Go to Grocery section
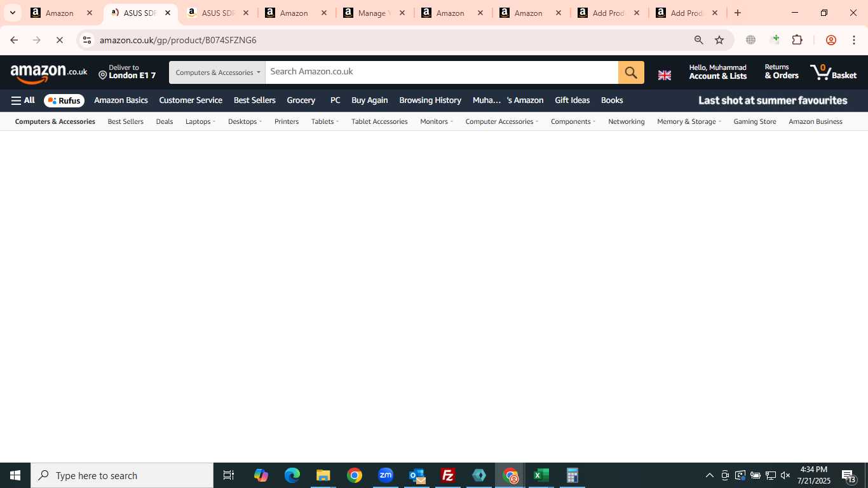 pyautogui.click(x=301, y=100)
